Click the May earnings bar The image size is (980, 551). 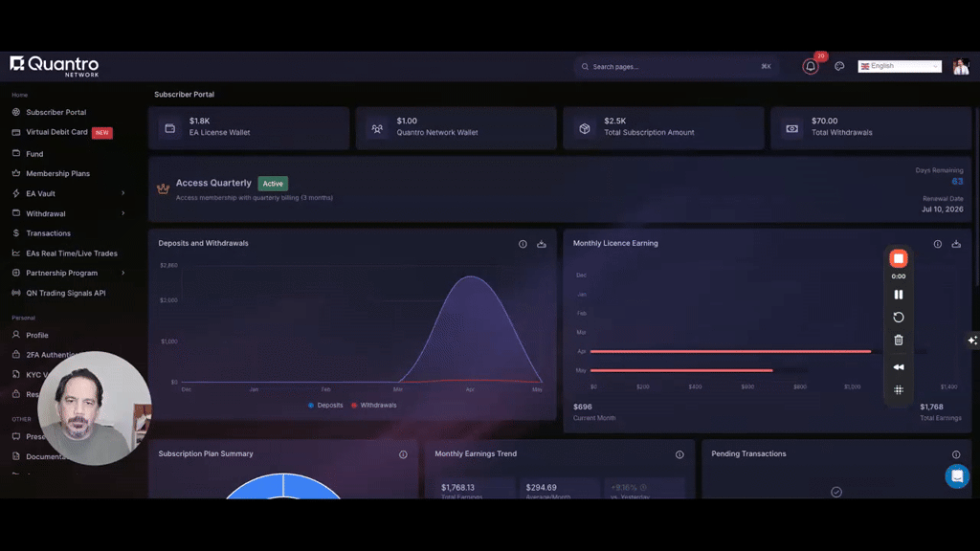[681, 370]
